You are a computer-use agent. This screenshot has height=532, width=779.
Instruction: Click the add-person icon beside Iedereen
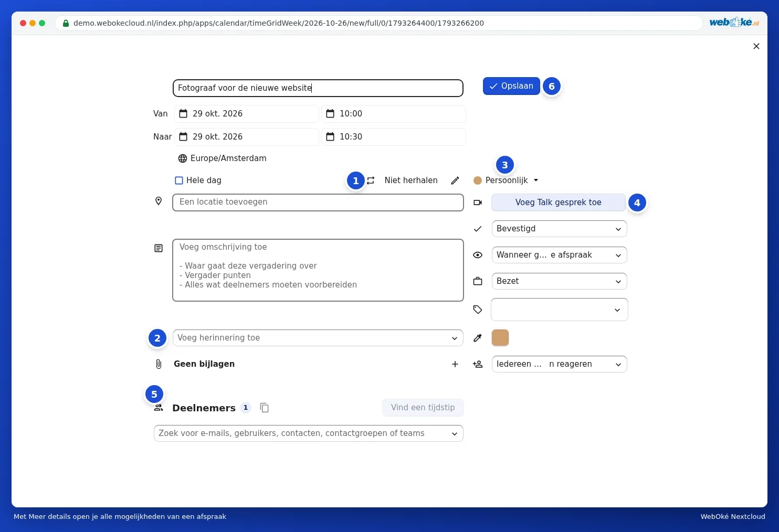coord(478,364)
